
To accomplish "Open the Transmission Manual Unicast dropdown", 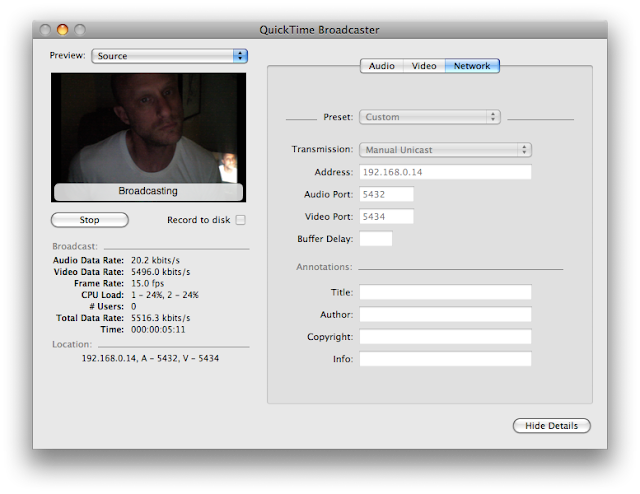I will 445,150.
